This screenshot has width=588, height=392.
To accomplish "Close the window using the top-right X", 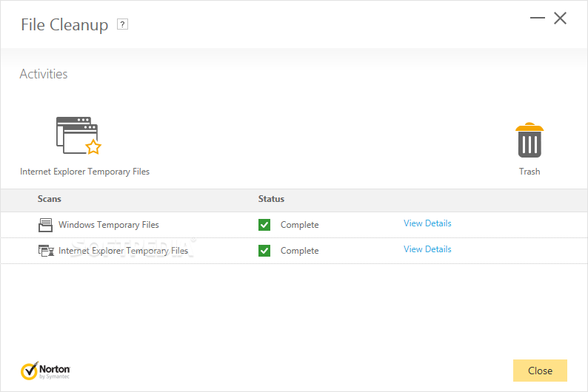I will [561, 18].
